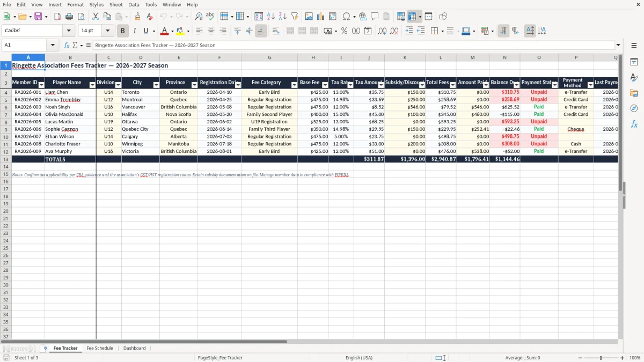This screenshot has height=362, width=644.
Task: Run the Spelling check icon
Action: tap(210, 17)
